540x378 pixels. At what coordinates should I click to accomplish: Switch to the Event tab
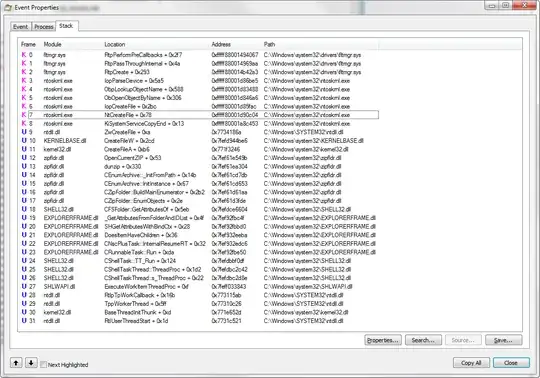[x=20, y=27]
